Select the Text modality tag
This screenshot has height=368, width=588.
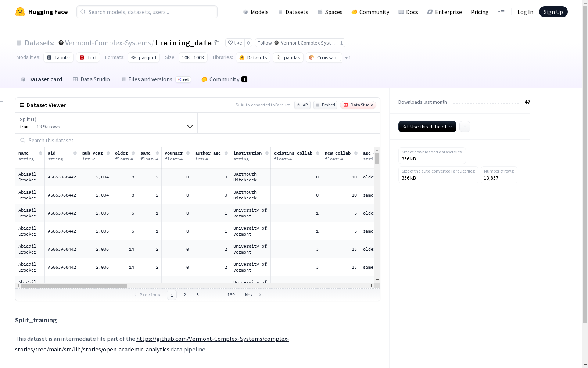click(x=88, y=57)
